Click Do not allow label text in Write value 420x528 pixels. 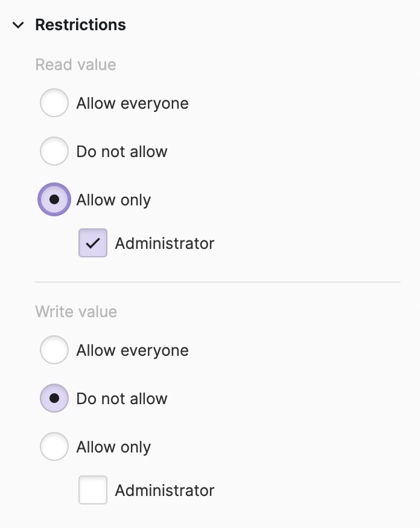(x=122, y=399)
